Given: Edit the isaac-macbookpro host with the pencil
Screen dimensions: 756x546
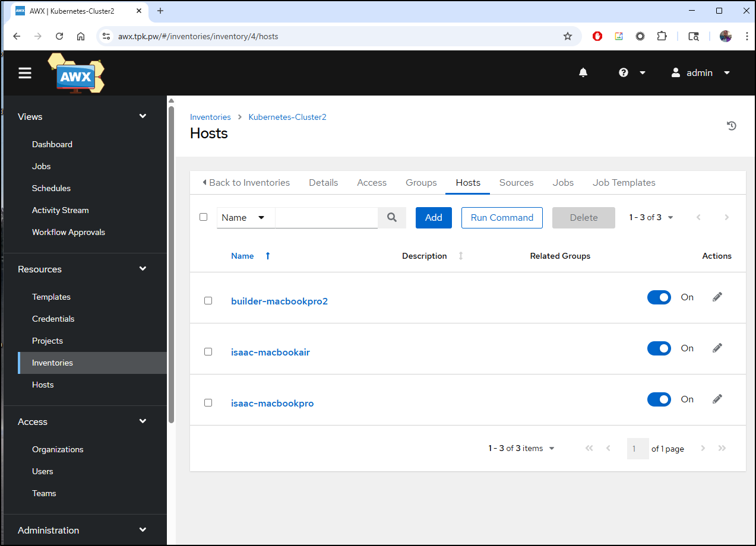Looking at the screenshot, I should [717, 399].
